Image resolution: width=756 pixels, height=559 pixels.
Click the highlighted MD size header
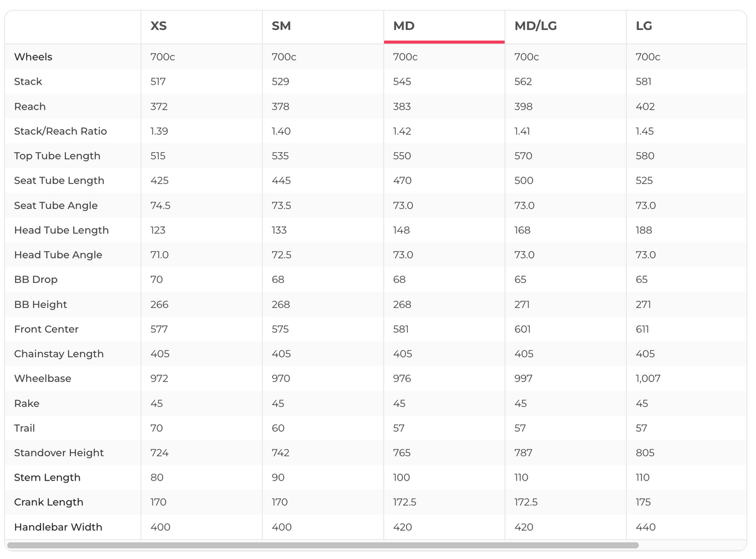[x=404, y=26]
